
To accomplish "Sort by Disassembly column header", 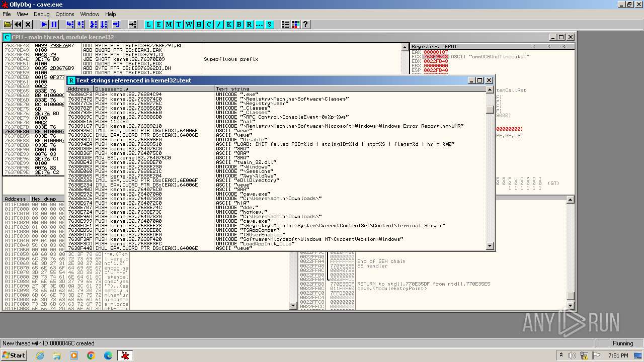I will tap(154, 89).
